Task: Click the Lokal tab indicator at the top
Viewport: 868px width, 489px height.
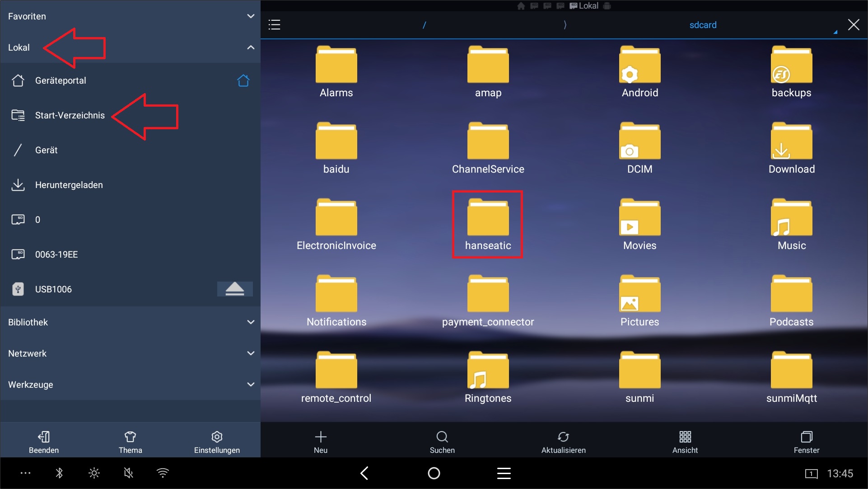Action: click(584, 5)
